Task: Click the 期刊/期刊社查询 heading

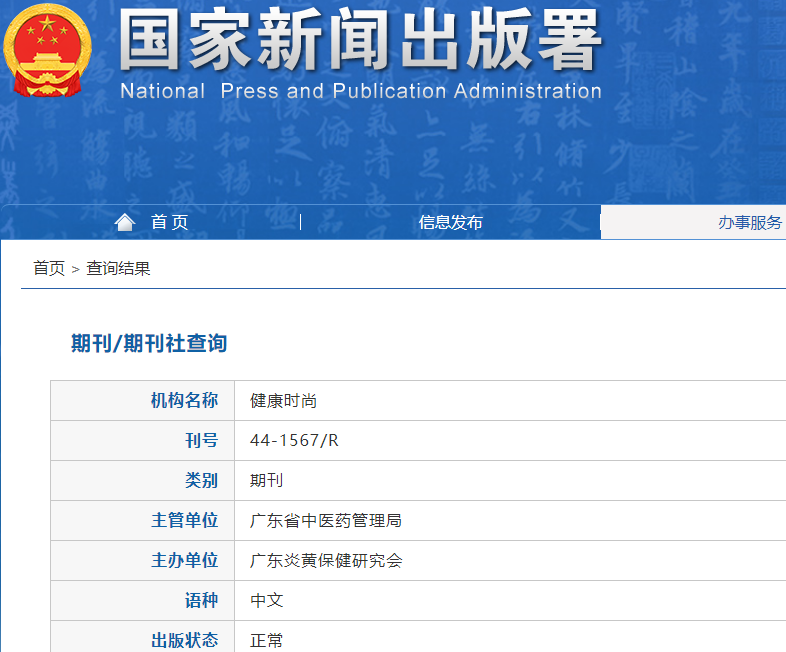Action: coord(149,343)
